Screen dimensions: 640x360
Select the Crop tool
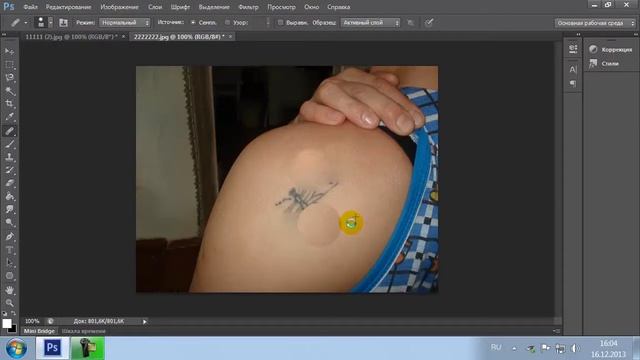(x=9, y=104)
